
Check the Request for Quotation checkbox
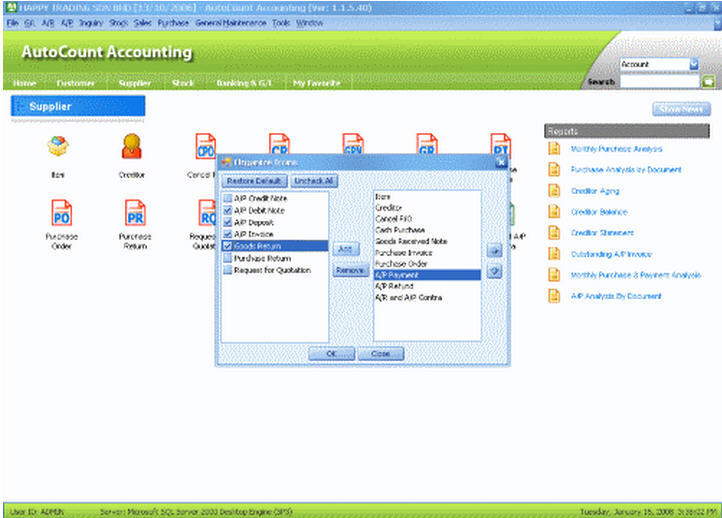click(x=227, y=270)
